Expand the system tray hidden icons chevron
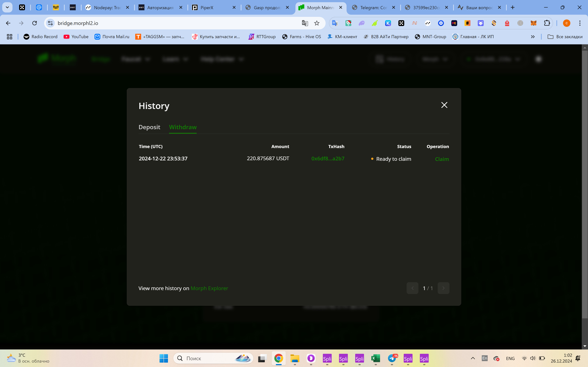This screenshot has height=367, width=588. coord(473,358)
